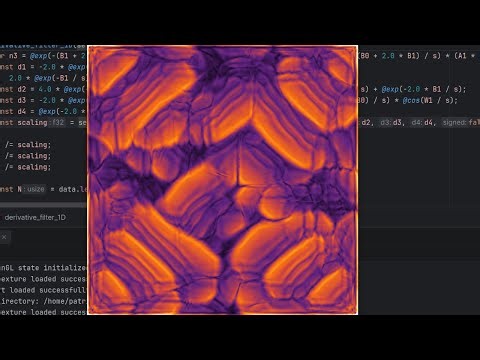
Task: Click the 'const d1 = -2.0' code line
Action: (43, 67)
